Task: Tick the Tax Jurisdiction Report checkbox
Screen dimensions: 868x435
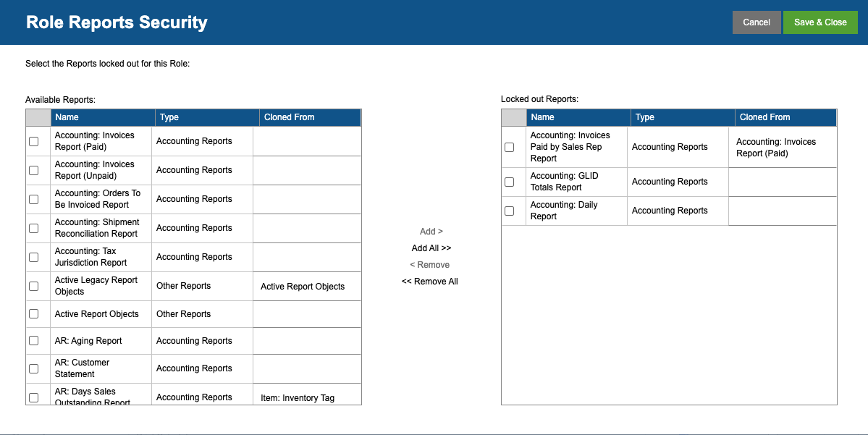Action: click(x=34, y=257)
